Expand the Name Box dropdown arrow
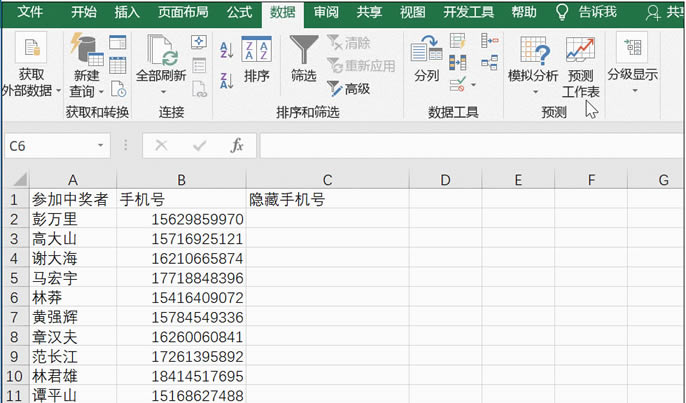Viewport: 686px width, 403px height. [101, 146]
